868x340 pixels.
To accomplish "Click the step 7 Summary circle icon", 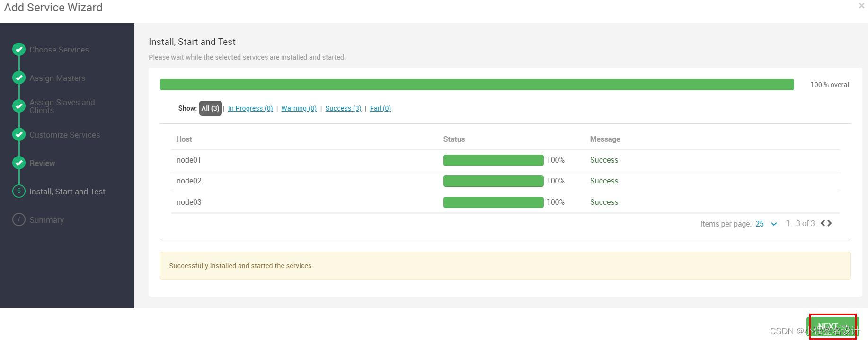I will point(19,219).
